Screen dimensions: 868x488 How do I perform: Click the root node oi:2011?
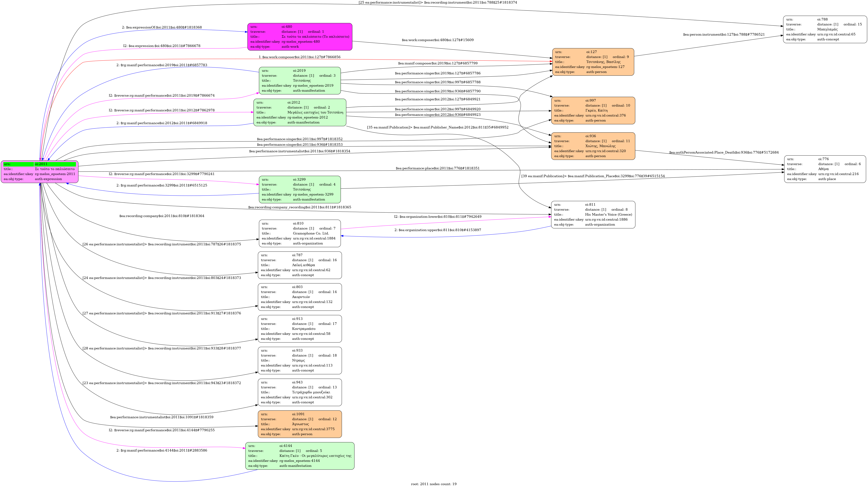click(39, 172)
